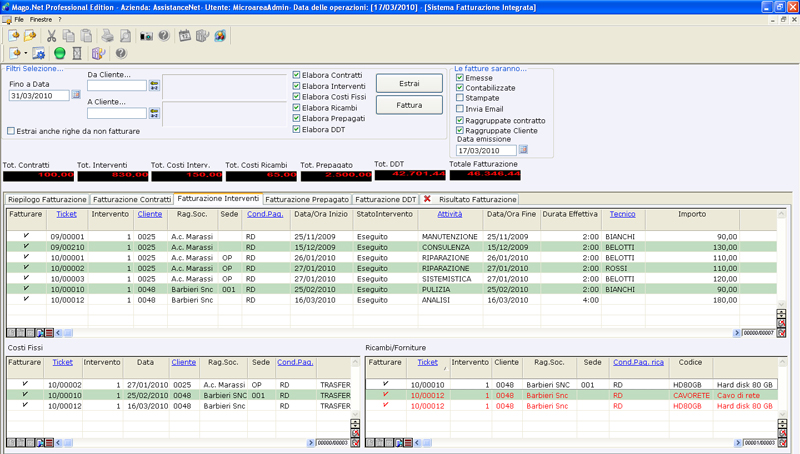Open calendar picker beside Fino a Data
Image resolution: width=800 pixels, height=454 pixels.
click(76, 94)
